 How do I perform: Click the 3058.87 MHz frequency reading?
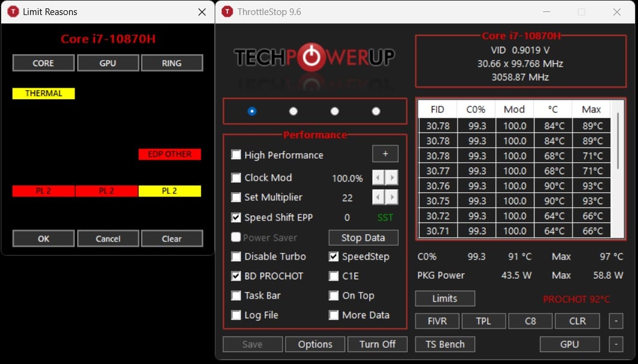(520, 77)
